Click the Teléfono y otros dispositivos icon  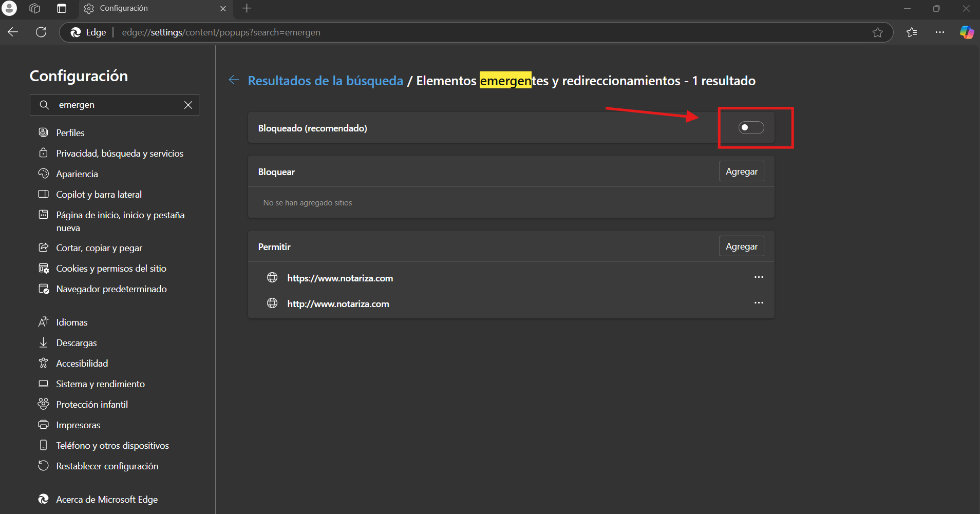pos(44,445)
